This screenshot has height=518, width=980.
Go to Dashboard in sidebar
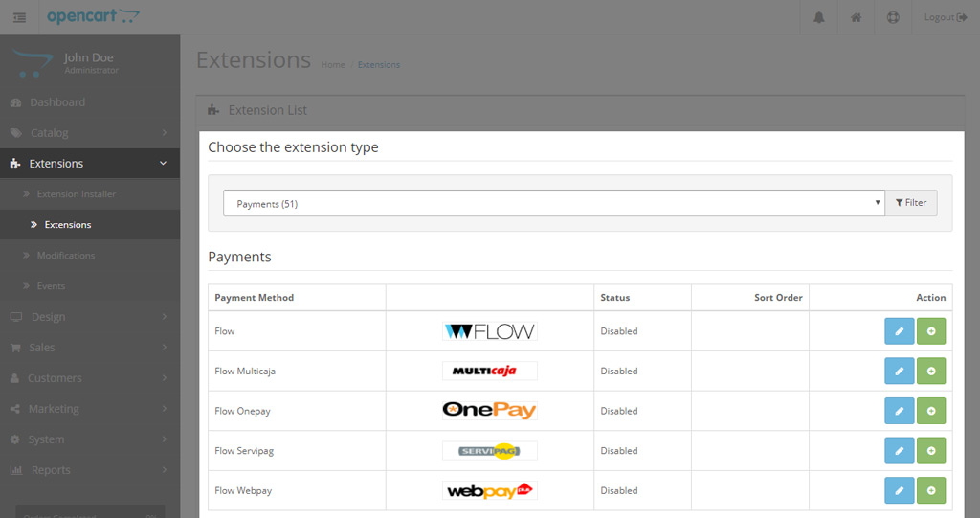[x=90, y=102]
